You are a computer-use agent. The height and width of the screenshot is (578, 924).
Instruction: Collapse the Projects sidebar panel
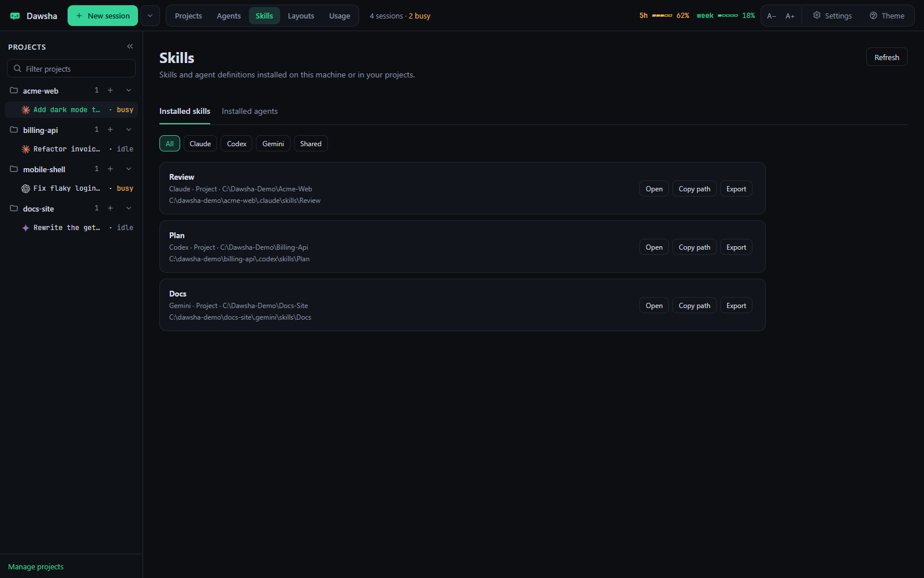click(x=130, y=46)
